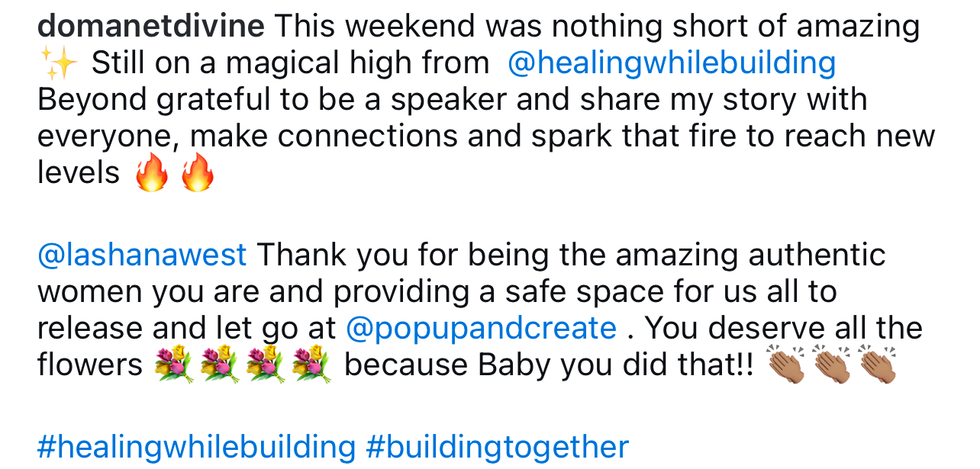Open the #healingwhilebuilding hashtag
Screen dimensions: 980x469
tap(196, 447)
